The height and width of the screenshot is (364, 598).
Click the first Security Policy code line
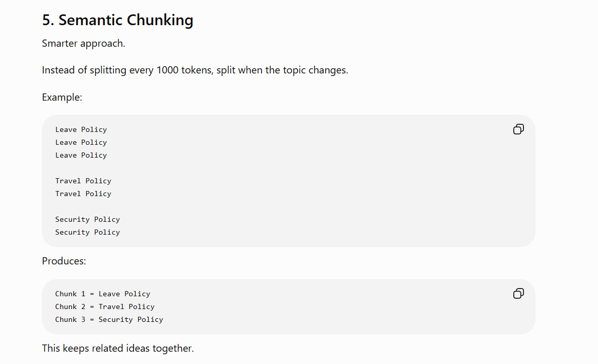point(87,220)
